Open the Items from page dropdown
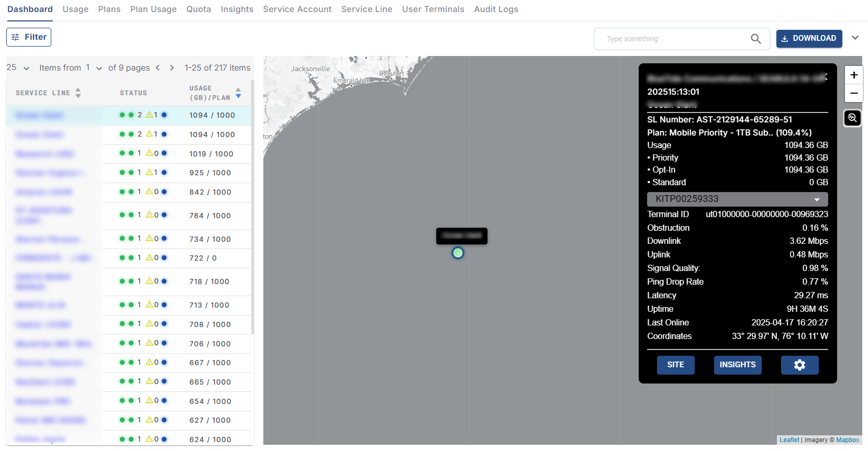The height and width of the screenshot is (451, 868). pyautogui.click(x=99, y=68)
